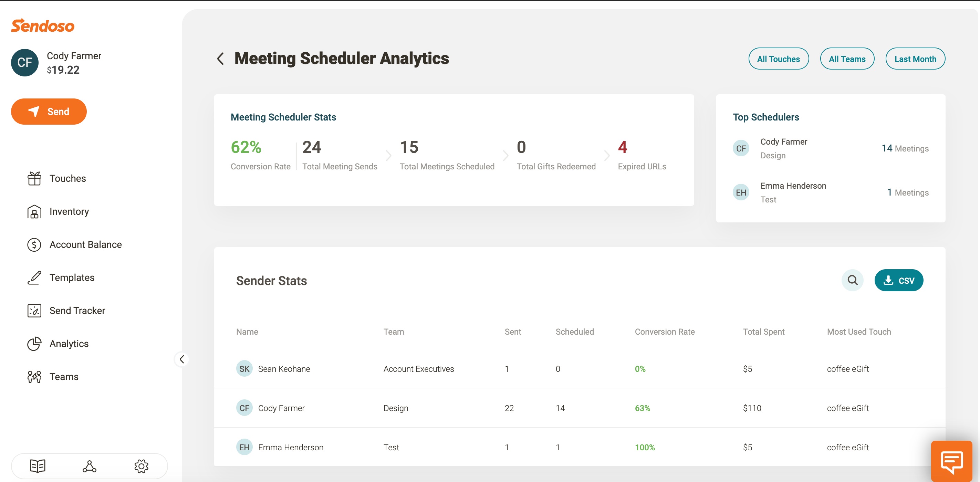The image size is (980, 482).
Task: Open the Teams people icon
Action: (x=34, y=377)
